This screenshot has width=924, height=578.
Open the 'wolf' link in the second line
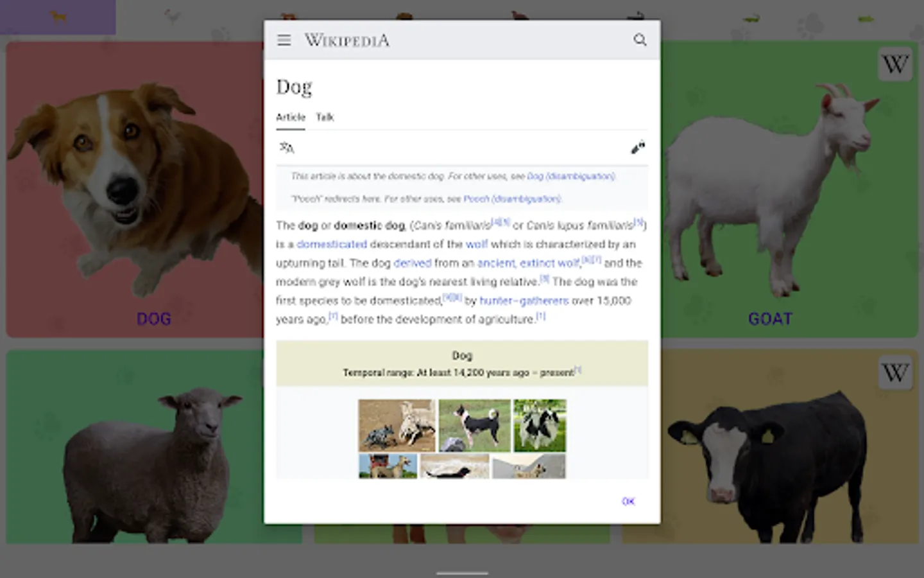pyautogui.click(x=477, y=244)
